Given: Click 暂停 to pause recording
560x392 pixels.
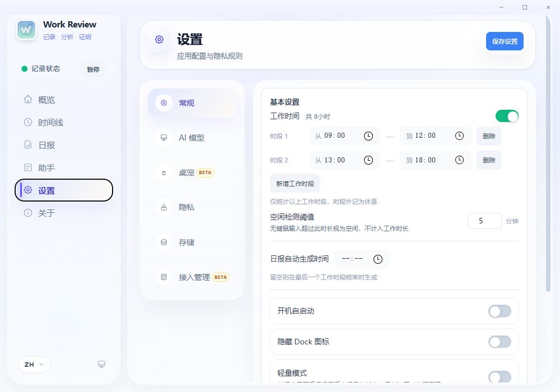Looking at the screenshot, I should tap(93, 69).
